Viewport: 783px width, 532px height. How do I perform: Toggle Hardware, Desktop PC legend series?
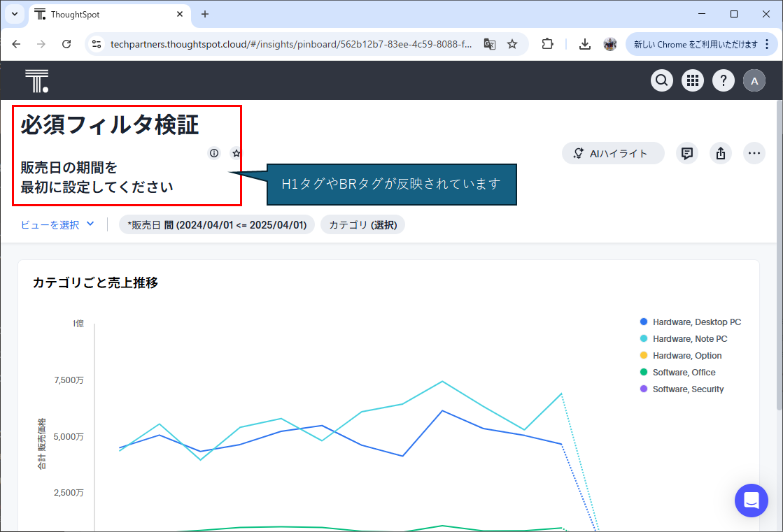[x=696, y=322]
